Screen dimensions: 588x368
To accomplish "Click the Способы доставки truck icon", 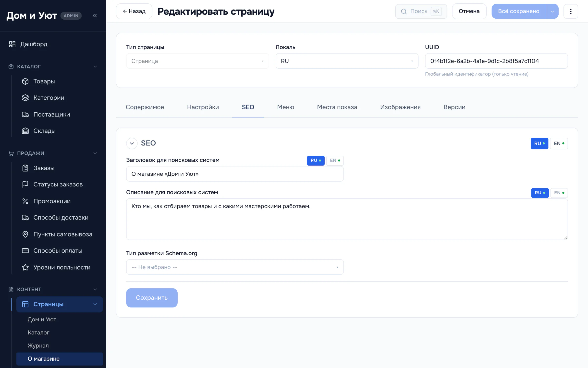I will [x=25, y=217].
